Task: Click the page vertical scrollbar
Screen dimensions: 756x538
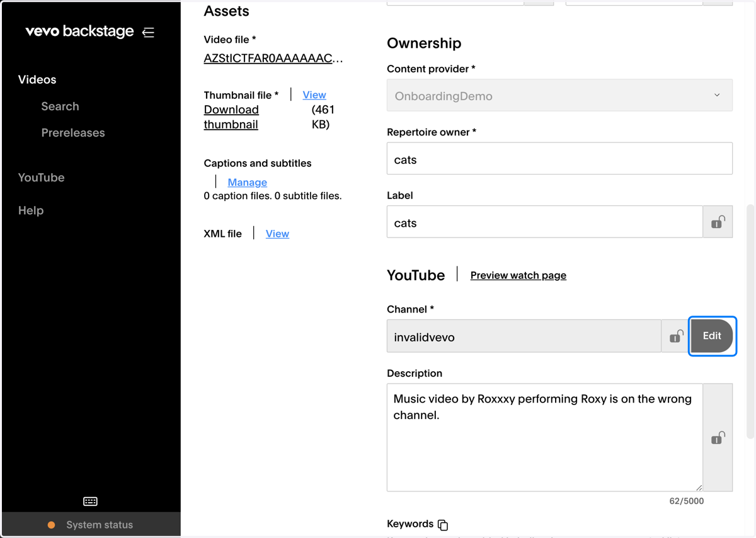Action: coord(750,321)
